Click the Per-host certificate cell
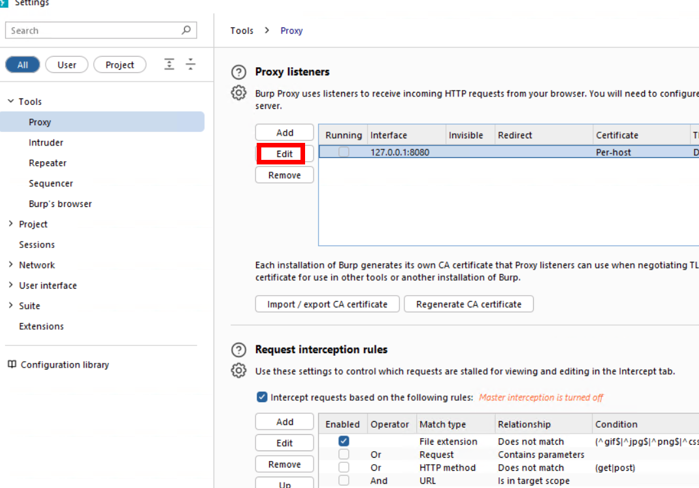 click(613, 152)
